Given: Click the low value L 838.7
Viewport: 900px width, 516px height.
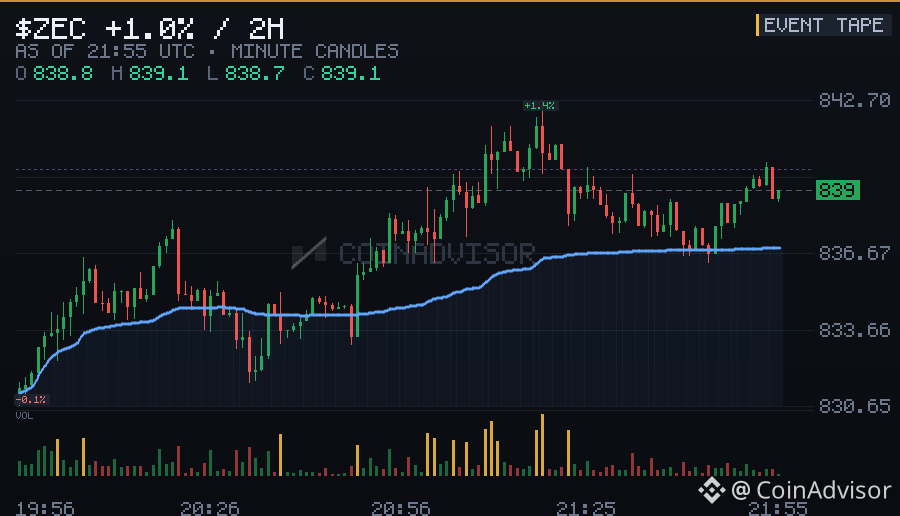Looking at the screenshot, I should 246,73.
